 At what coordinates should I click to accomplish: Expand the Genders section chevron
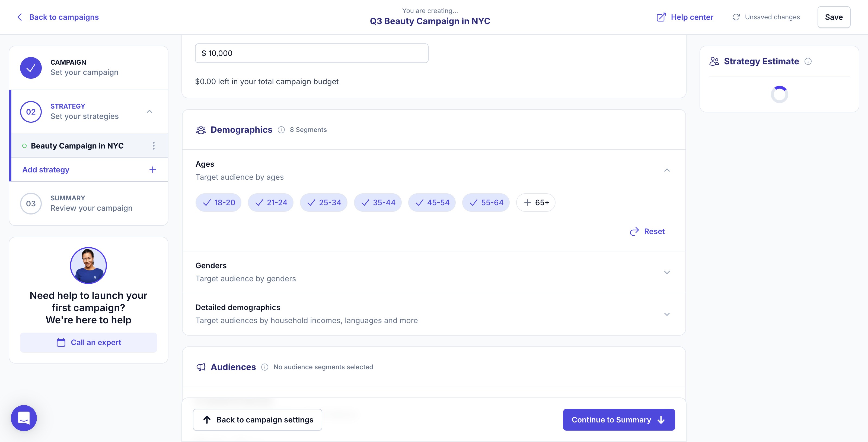coord(667,272)
